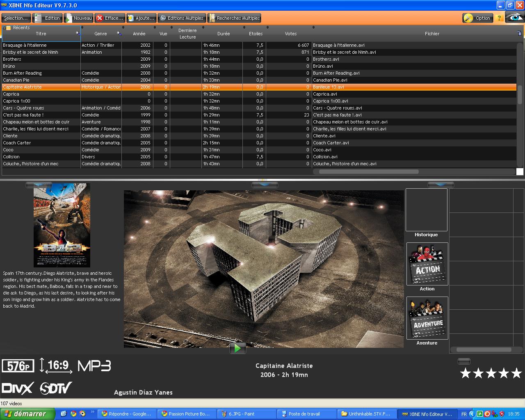Collapse the fanart panel arrow handle
The width and height of the screenshot is (525, 420).
265,185
